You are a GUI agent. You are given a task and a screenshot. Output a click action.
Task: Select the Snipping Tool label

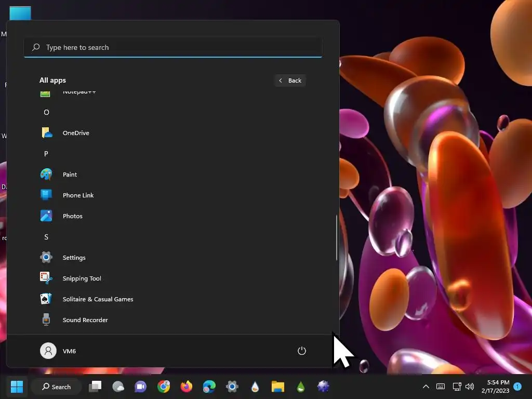click(x=82, y=278)
